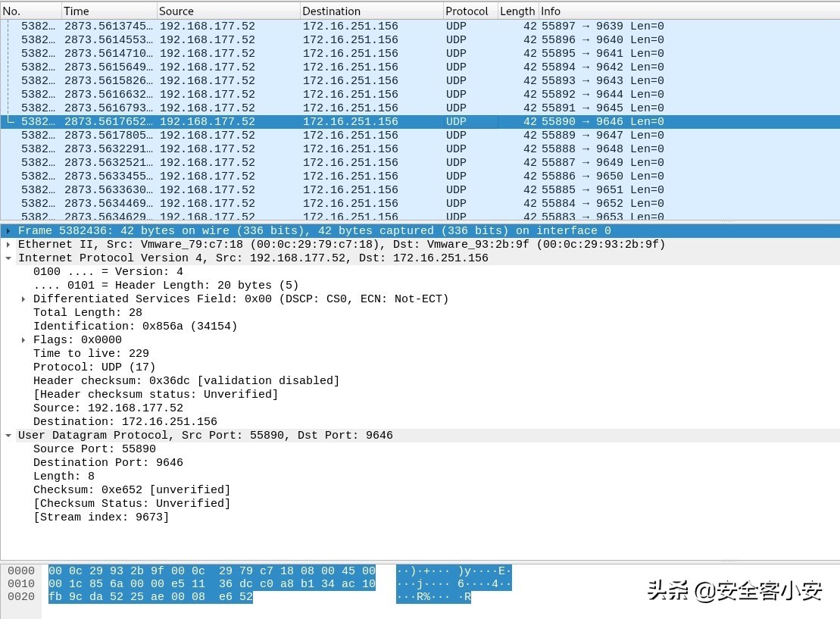Select the Time to live: 229 field
The height and width of the screenshot is (619, 840).
tap(91, 354)
